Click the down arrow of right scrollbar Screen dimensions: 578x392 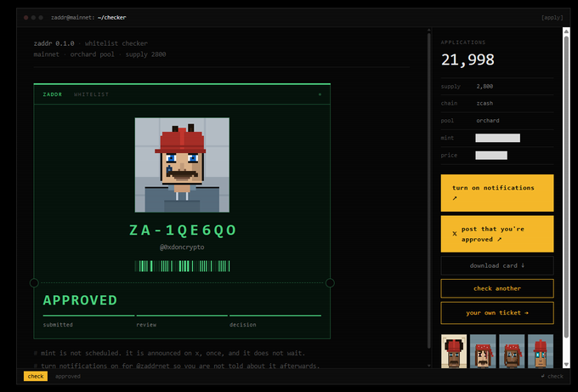pyautogui.click(x=567, y=365)
